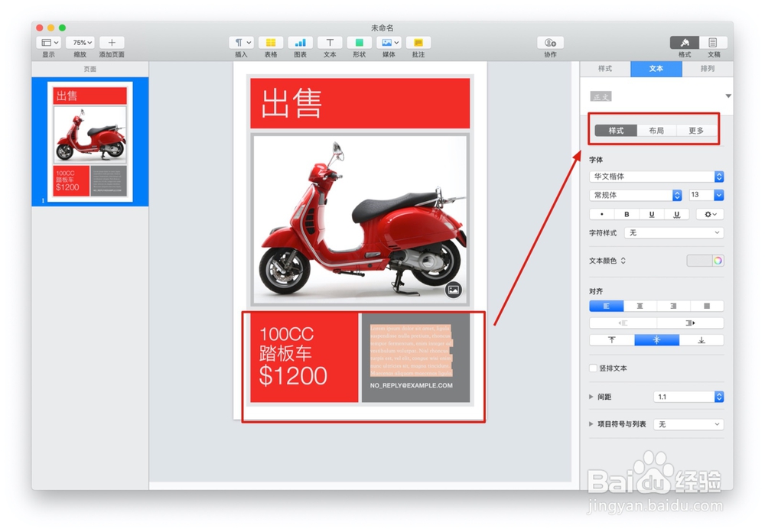Click the font size field showing 13
This screenshot has width=765, height=532.
point(701,195)
